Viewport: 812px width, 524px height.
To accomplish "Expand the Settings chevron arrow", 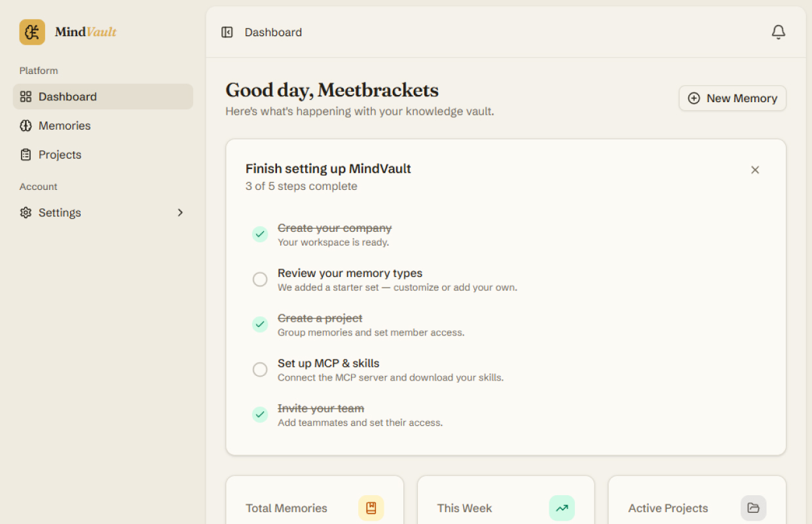I will pyautogui.click(x=181, y=213).
